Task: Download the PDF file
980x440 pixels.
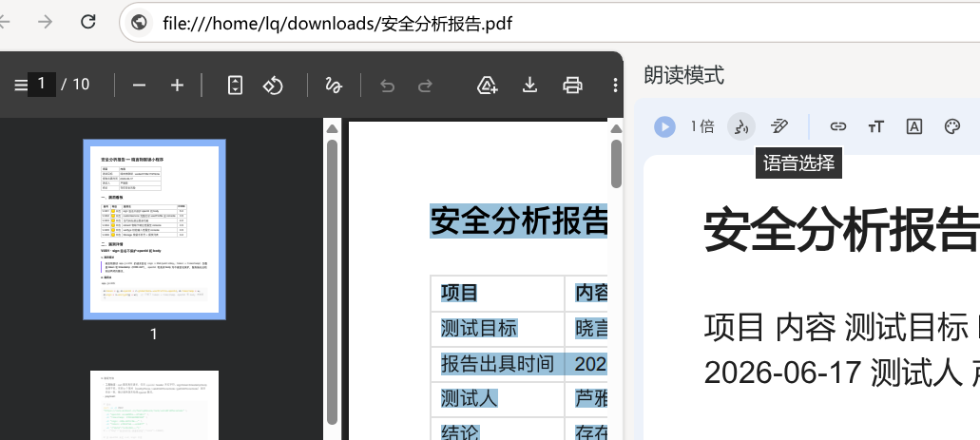Action: pyautogui.click(x=530, y=85)
